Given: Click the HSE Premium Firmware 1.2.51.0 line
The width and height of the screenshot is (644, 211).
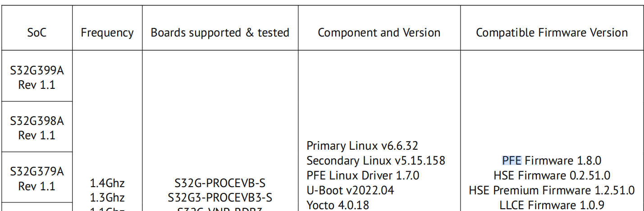Looking at the screenshot, I should 552,190.
